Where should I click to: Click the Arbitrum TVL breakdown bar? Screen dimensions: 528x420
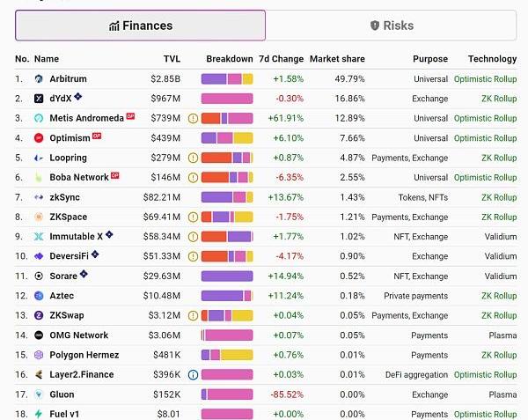click(227, 79)
